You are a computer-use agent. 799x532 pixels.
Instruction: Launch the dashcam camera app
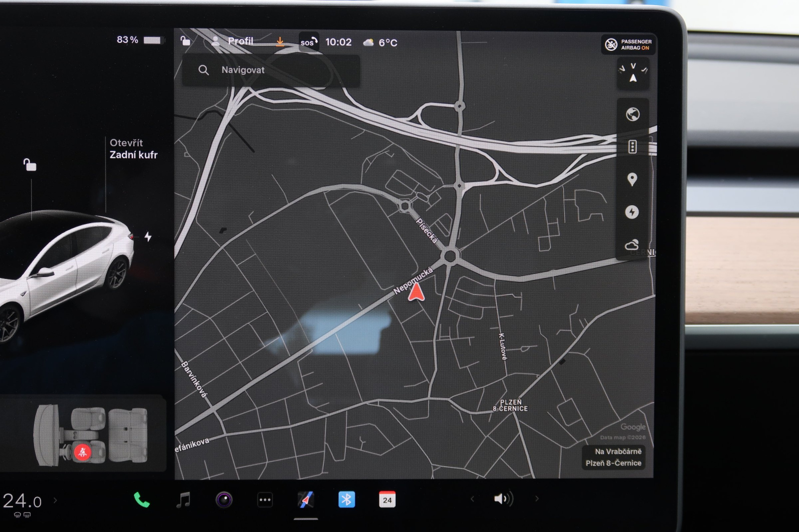[x=224, y=500]
